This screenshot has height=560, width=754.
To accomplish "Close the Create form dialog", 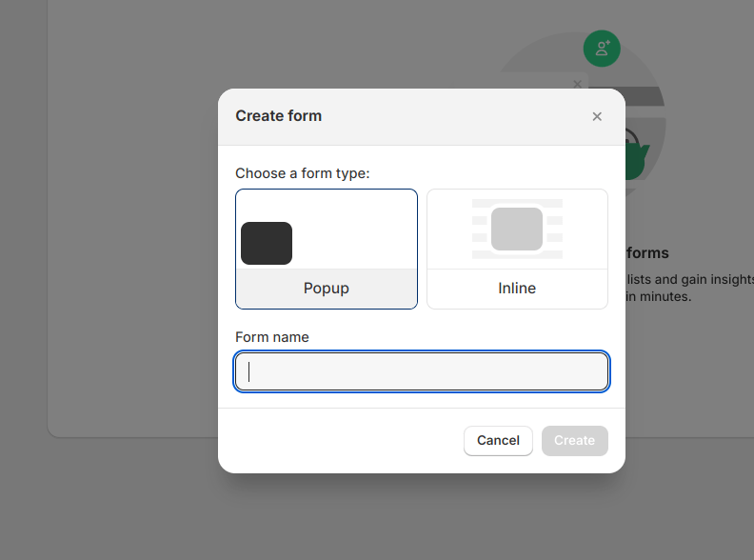I will click(x=597, y=116).
